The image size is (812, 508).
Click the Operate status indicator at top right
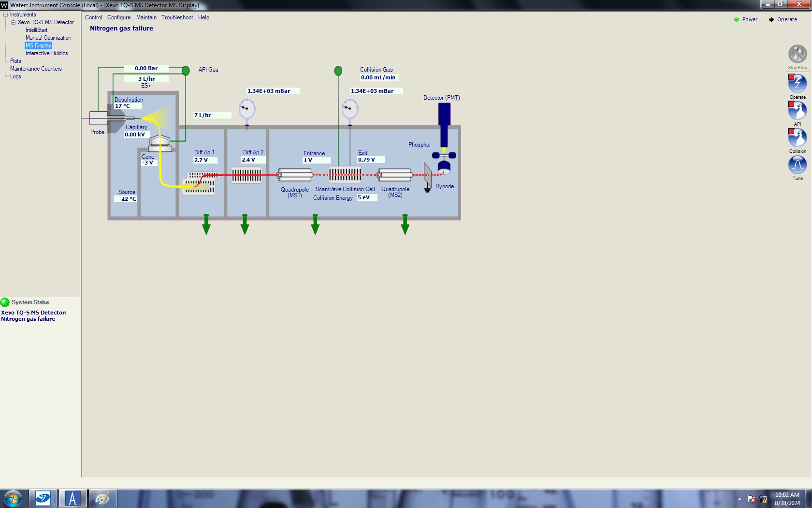click(771, 20)
